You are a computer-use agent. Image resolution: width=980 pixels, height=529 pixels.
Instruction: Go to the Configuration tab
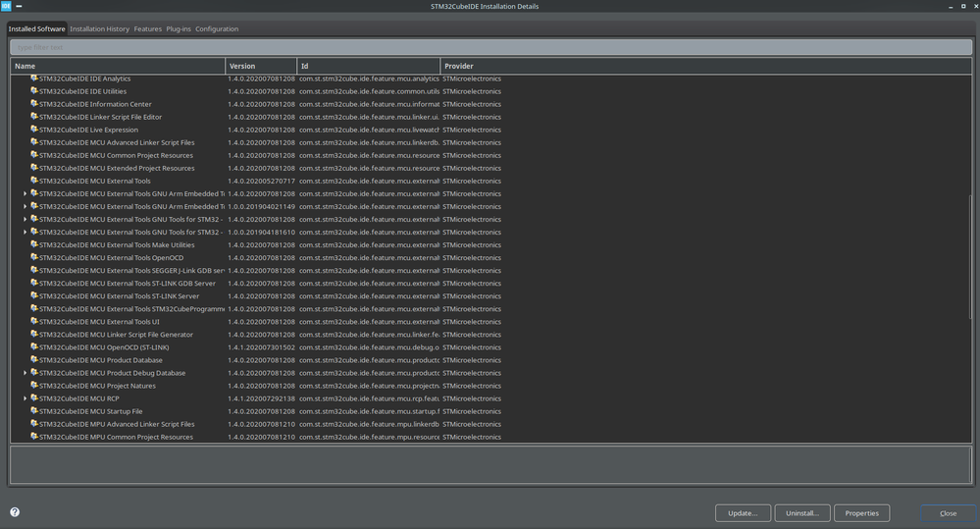pos(217,28)
